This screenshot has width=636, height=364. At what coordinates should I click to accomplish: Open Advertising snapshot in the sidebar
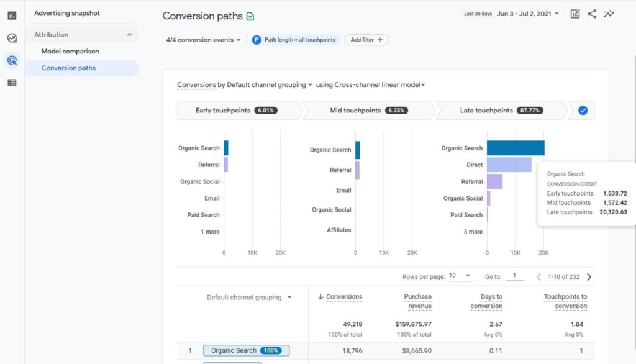(67, 13)
